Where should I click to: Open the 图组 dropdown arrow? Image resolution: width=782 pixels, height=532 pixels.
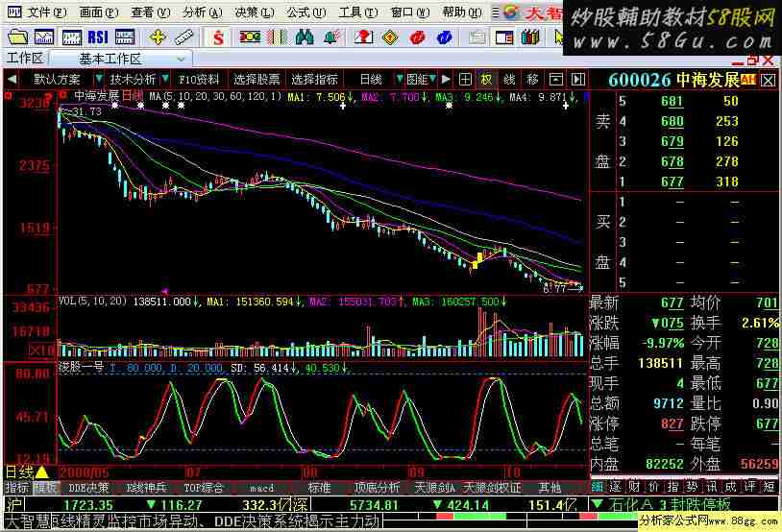[x=433, y=79]
